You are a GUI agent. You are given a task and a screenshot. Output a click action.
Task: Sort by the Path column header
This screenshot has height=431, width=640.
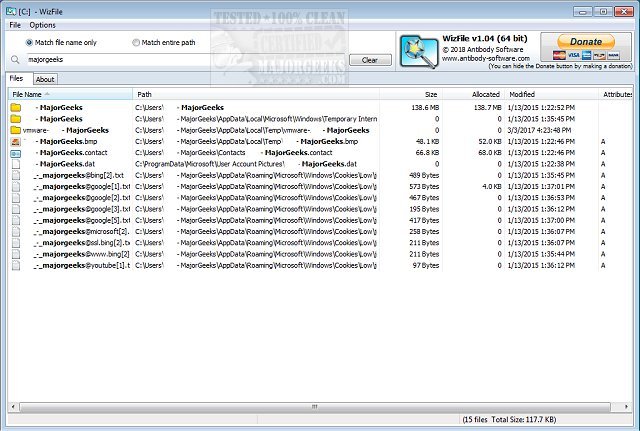[256, 94]
